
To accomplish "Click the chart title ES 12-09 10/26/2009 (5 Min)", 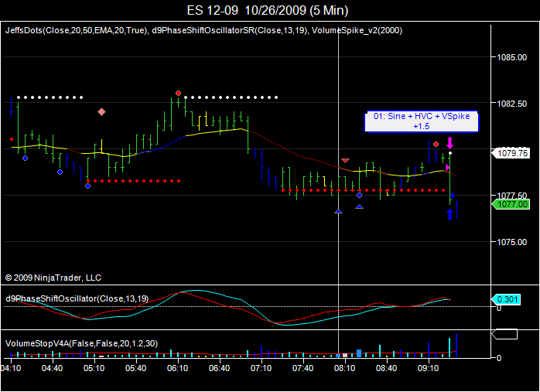I will click(x=268, y=10).
